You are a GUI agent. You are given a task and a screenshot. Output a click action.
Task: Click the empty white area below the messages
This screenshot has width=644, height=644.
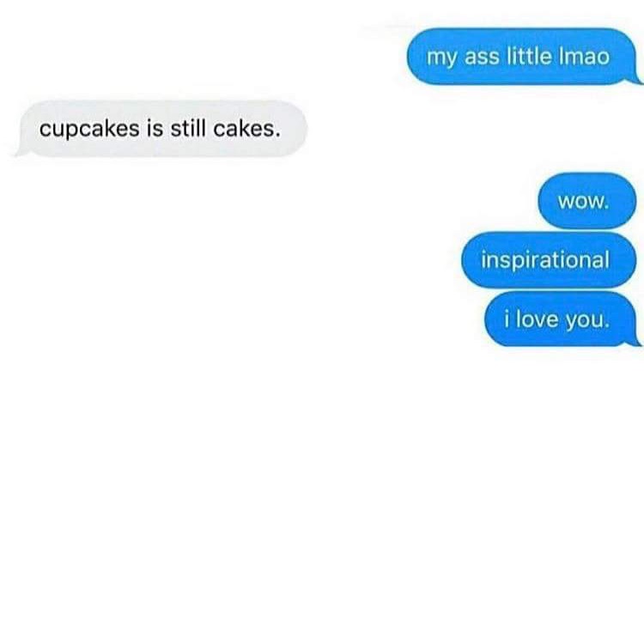322,493
